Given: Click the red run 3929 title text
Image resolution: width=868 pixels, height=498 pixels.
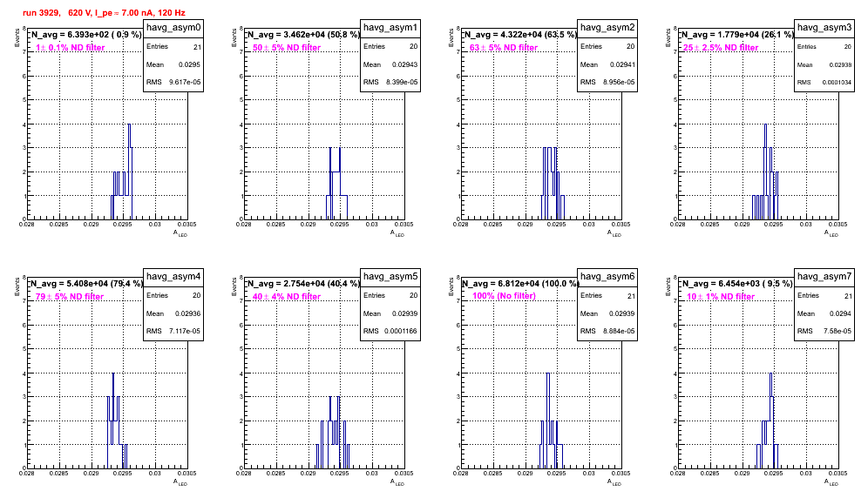Looking at the screenshot, I should (104, 12).
